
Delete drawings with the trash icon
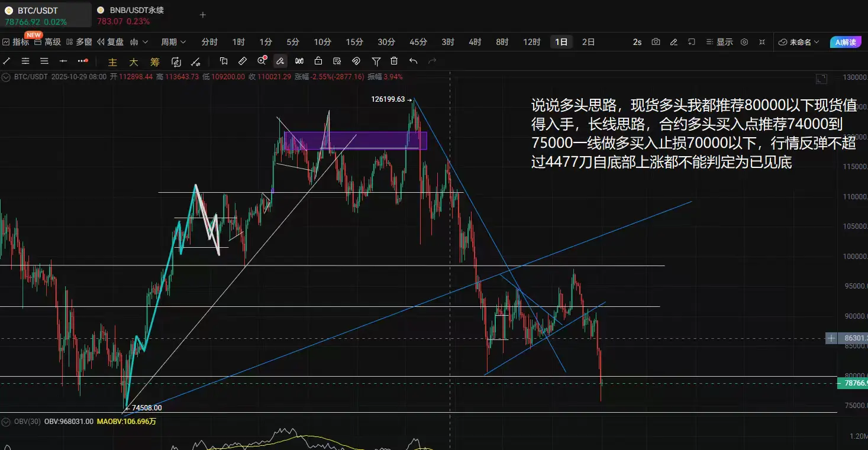[394, 61]
